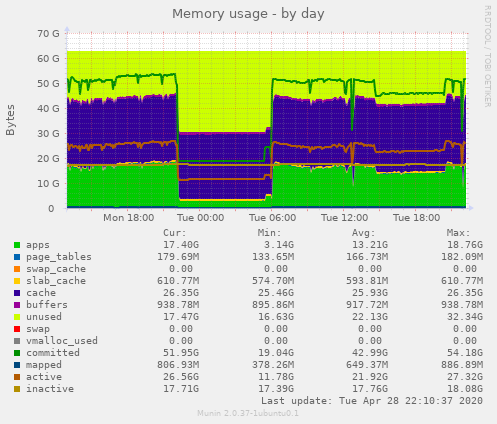Click the 'Cur:' column header
497x424 pixels.
(175, 233)
